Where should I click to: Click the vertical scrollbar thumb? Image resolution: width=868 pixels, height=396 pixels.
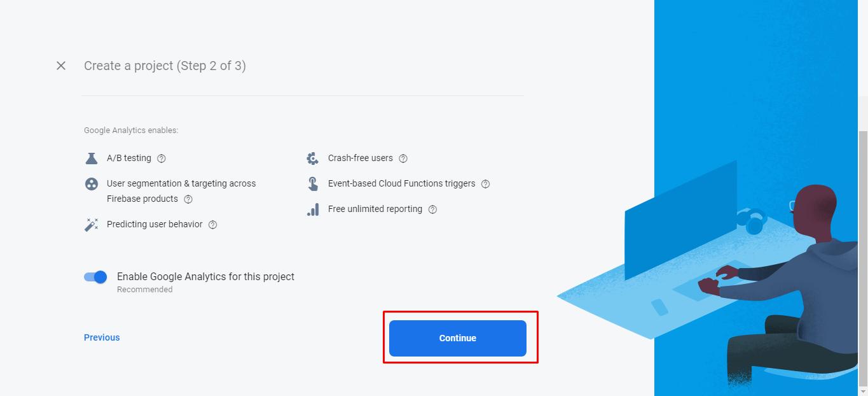[x=863, y=255]
